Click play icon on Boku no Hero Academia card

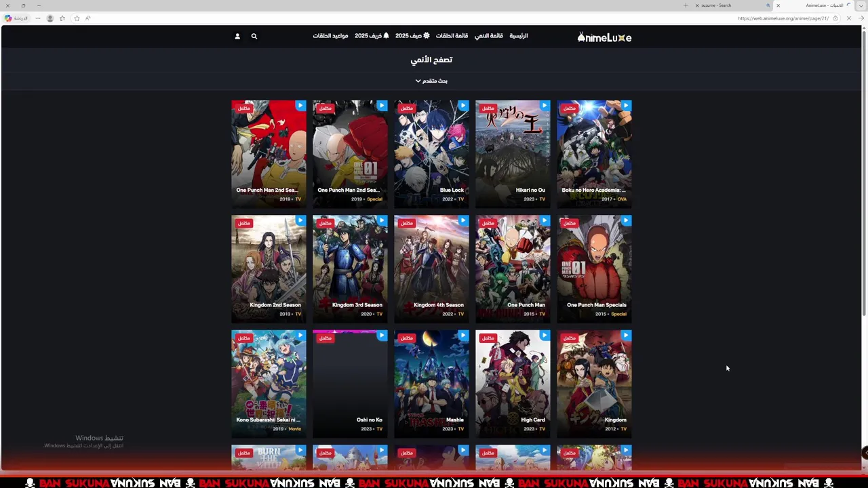pyautogui.click(x=626, y=106)
